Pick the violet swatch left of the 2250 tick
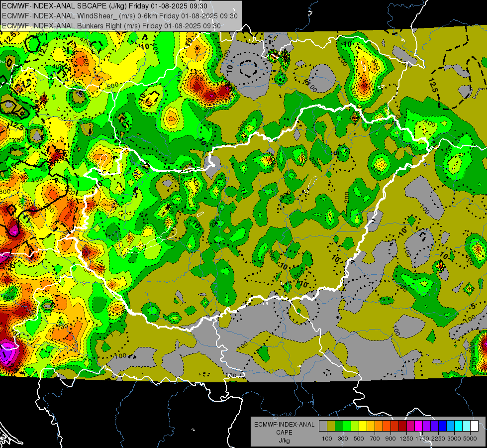487x448 pixels. 434,426
